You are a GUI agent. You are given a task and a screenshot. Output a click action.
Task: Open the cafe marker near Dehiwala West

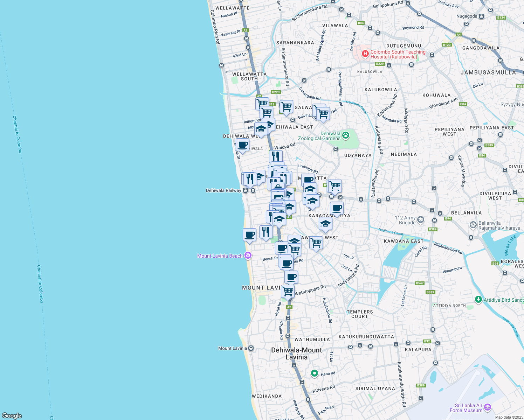242,145
